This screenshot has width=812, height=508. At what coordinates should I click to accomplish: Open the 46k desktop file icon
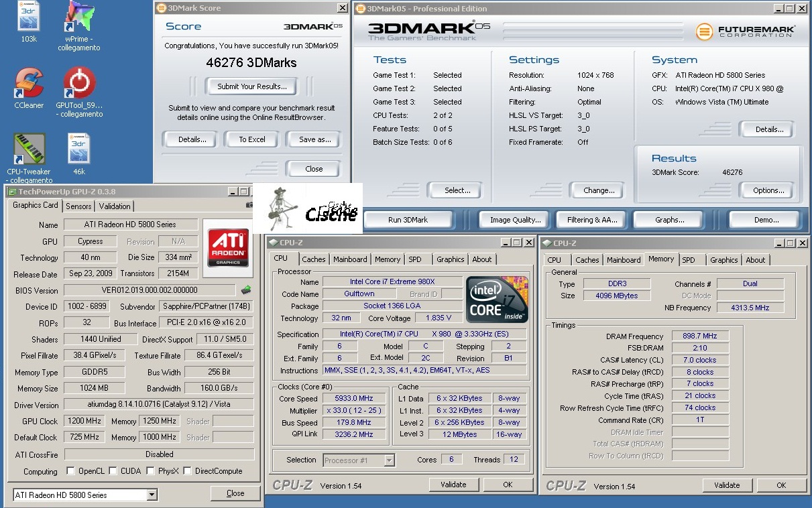click(x=78, y=149)
